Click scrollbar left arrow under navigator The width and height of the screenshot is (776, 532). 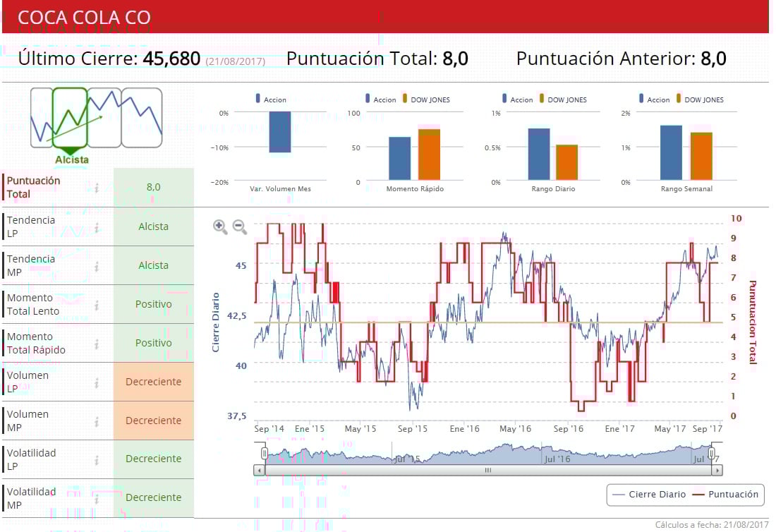pyautogui.click(x=260, y=470)
